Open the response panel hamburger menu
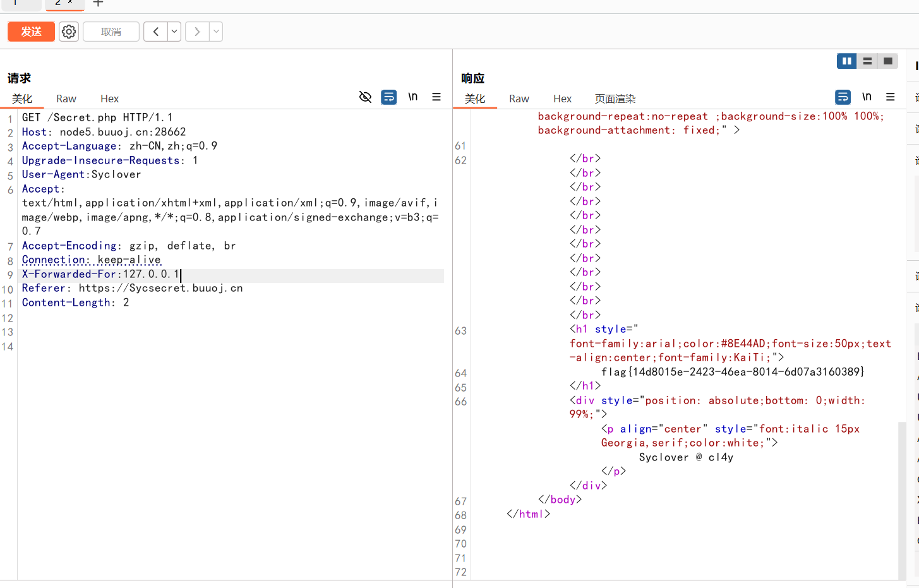This screenshot has width=919, height=588. click(x=891, y=97)
